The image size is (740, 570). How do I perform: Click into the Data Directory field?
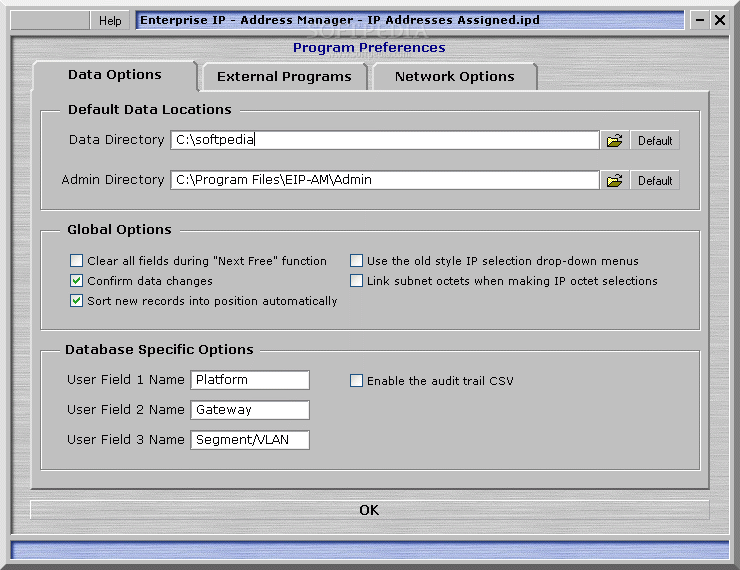tap(385, 140)
